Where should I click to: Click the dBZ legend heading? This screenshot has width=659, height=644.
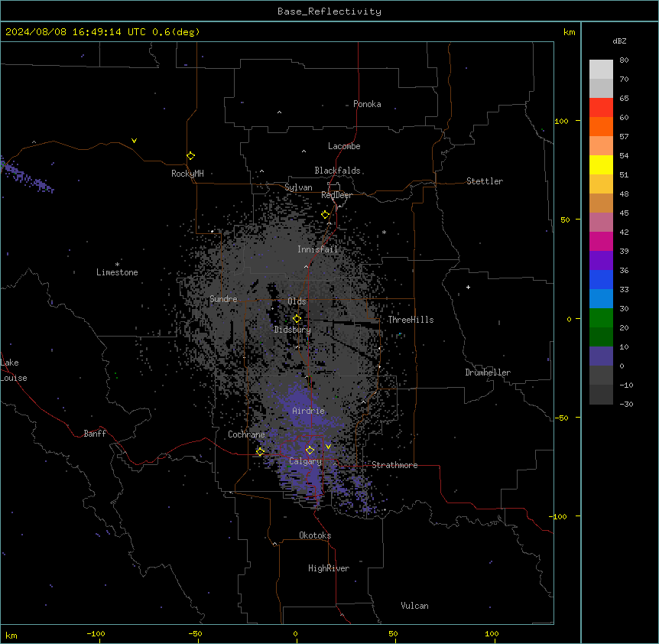tap(619, 41)
